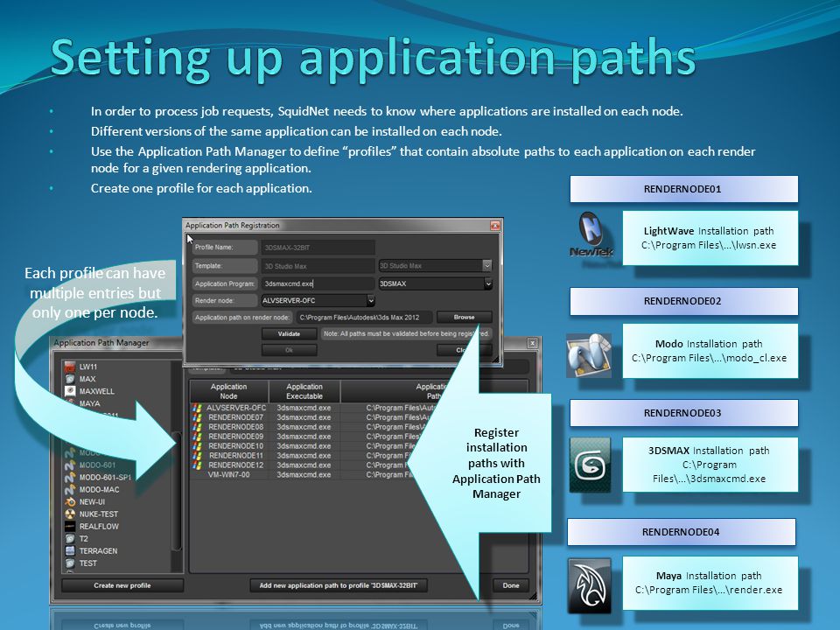
Task: Click the Browse button
Action: pos(464,317)
